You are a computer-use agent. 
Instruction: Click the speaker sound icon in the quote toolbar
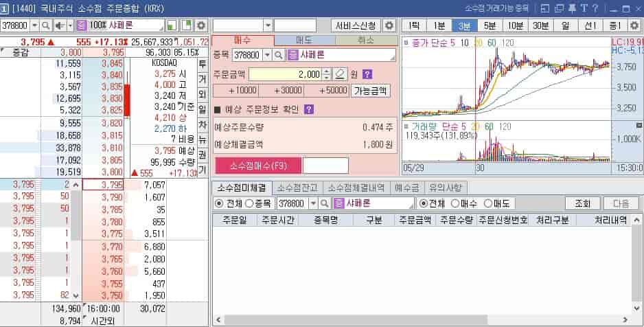click(60, 25)
